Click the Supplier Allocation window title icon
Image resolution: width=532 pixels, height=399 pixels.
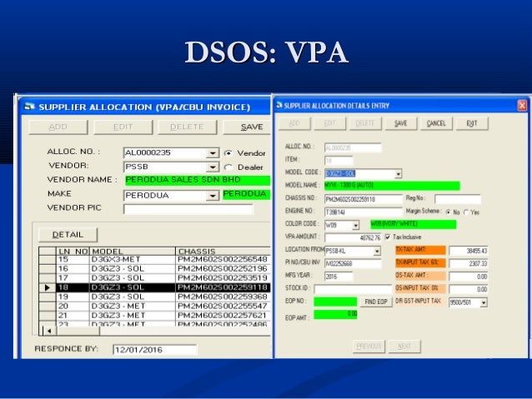tap(29, 107)
